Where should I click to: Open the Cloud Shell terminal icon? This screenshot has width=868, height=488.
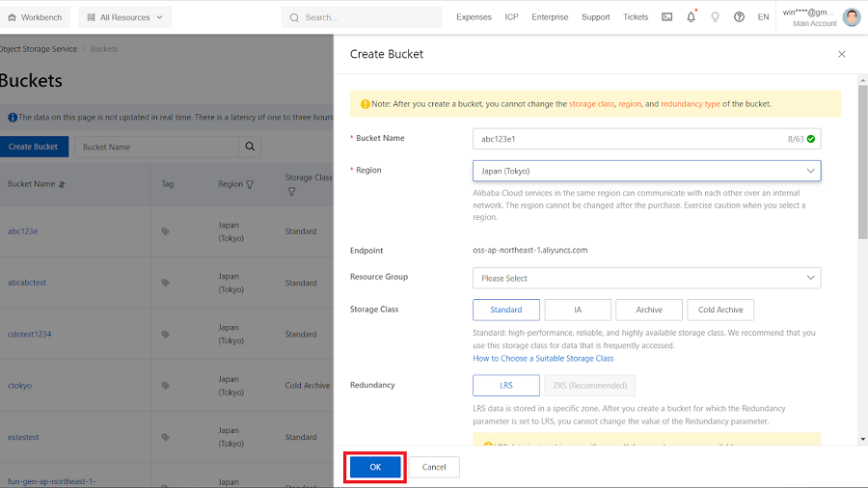[666, 17]
